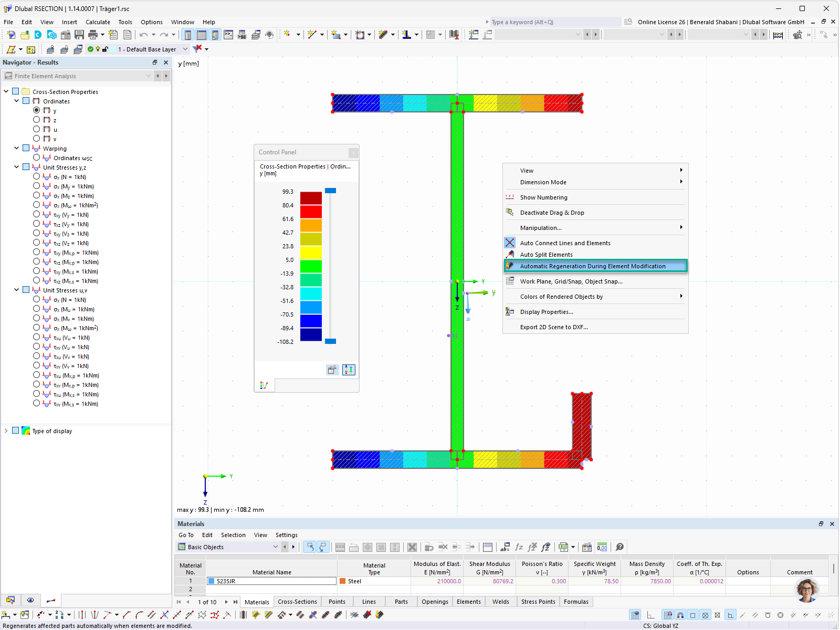
Task: Click the Print icon in the toolbar
Action: 93,35
